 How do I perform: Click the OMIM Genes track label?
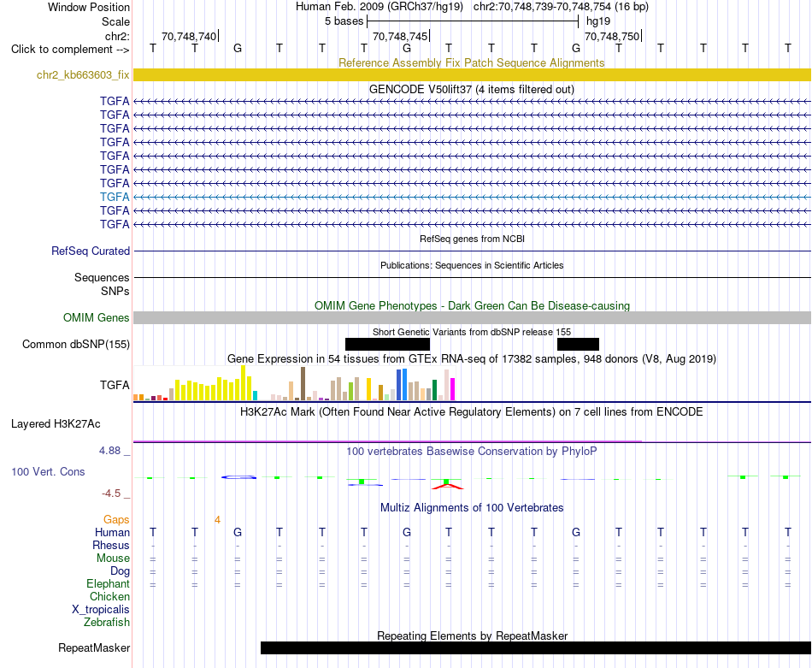[x=96, y=317]
